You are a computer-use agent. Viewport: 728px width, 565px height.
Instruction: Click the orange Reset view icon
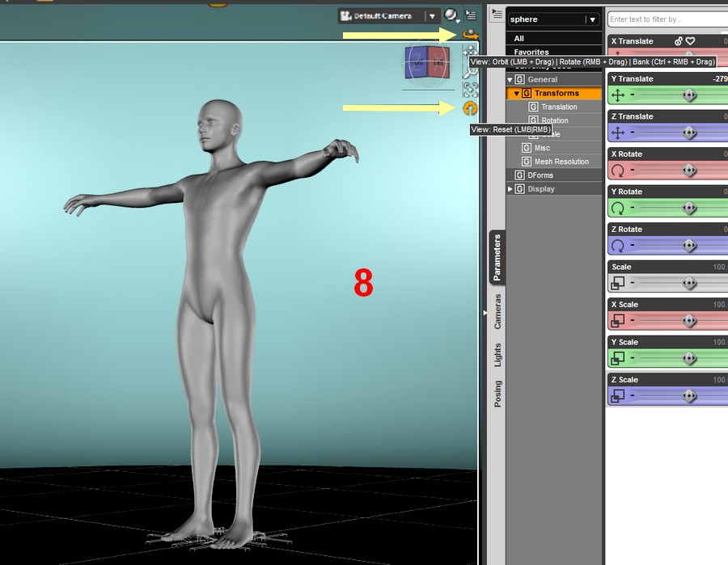[470, 108]
